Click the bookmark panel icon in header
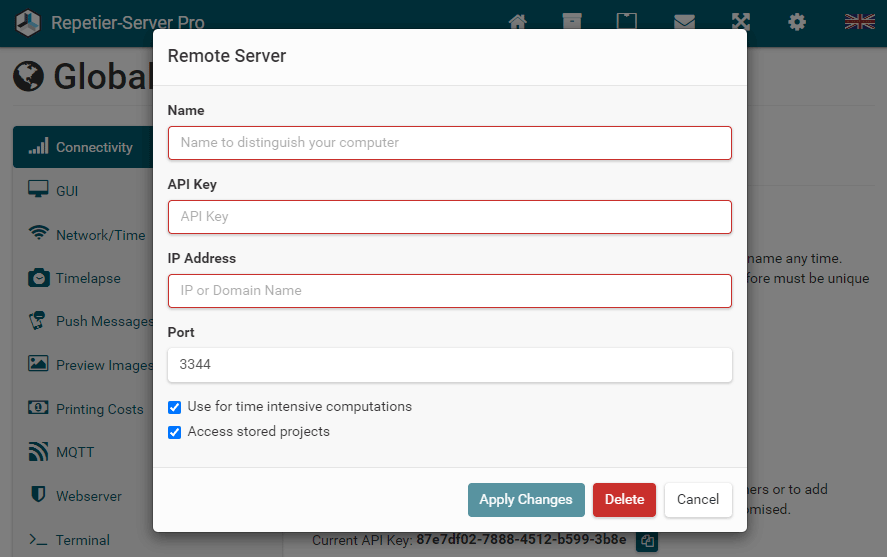The height and width of the screenshot is (557, 887). click(626, 21)
